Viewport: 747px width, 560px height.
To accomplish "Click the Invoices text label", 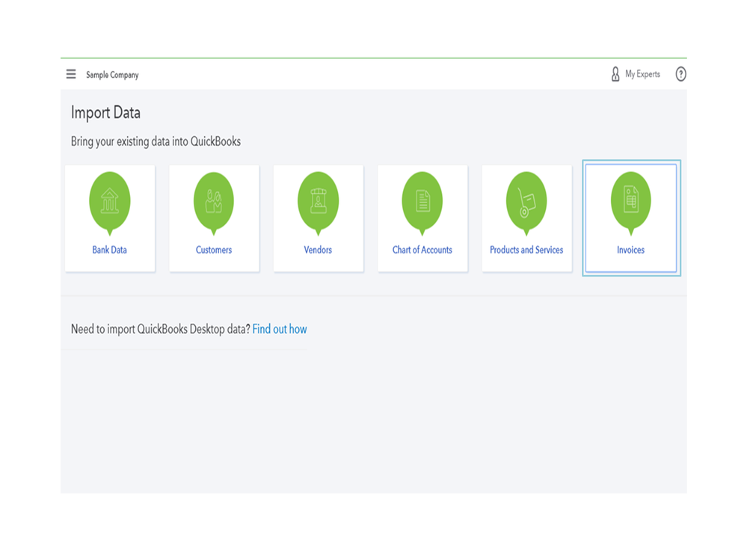I will click(631, 250).
